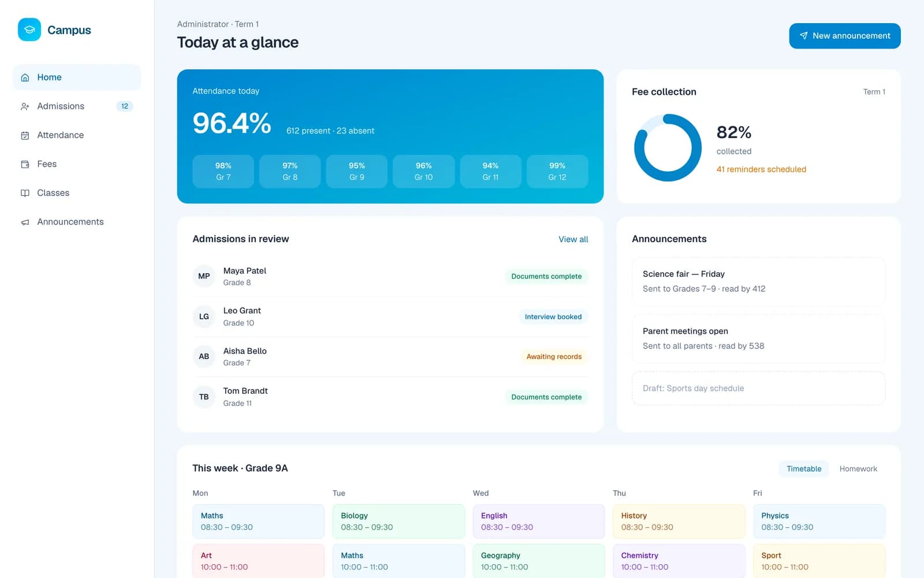Click the paper plane icon on New announcement
Screen dimensions: 924x578
pyautogui.click(x=803, y=36)
